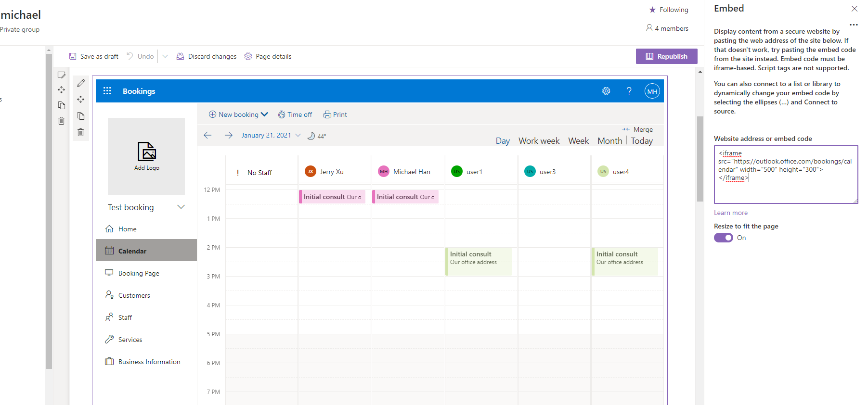Jump to Today in calendar
The image size is (868, 405).
click(642, 141)
